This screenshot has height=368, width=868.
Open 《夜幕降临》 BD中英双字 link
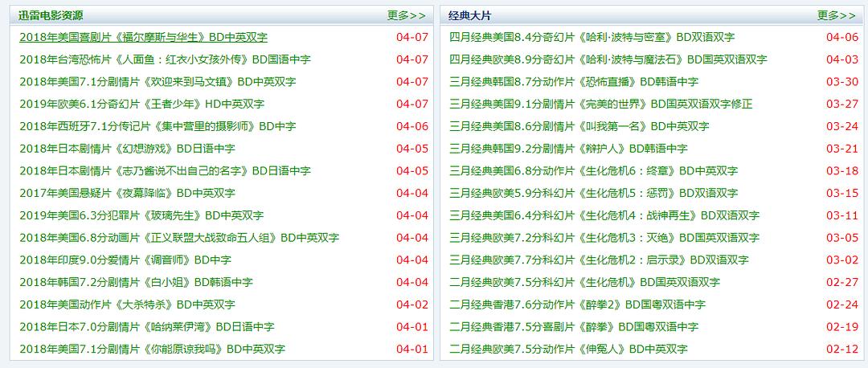[127, 193]
